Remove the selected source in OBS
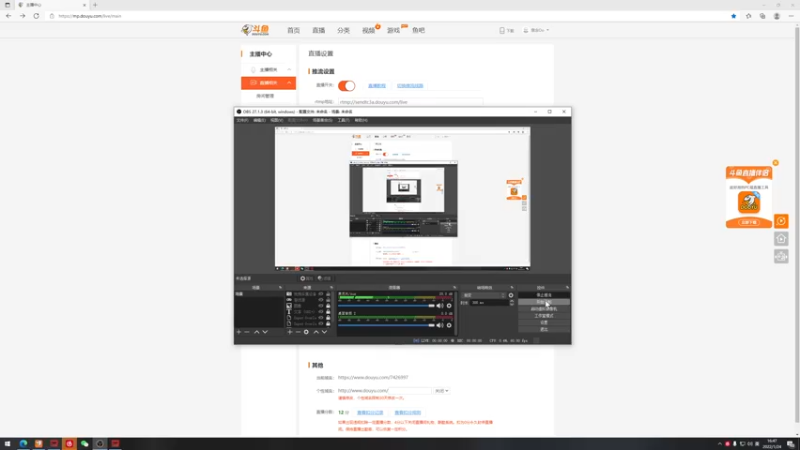 (298, 332)
